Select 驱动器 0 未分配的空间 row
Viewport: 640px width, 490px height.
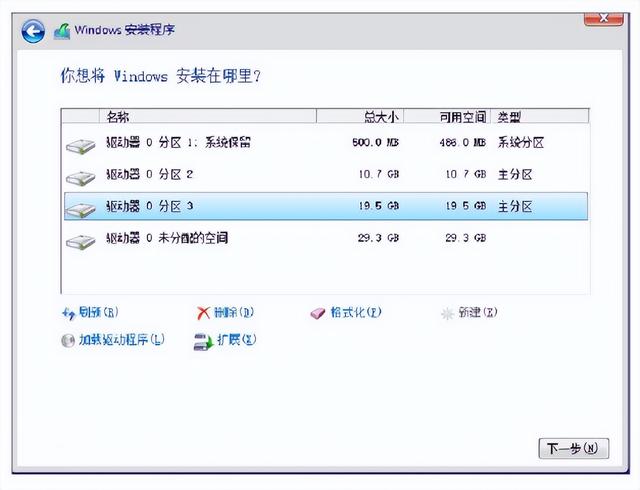pos(326,238)
